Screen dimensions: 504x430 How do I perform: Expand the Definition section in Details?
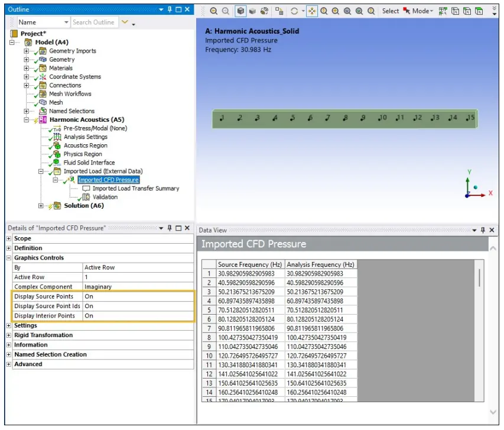[x=9, y=248]
